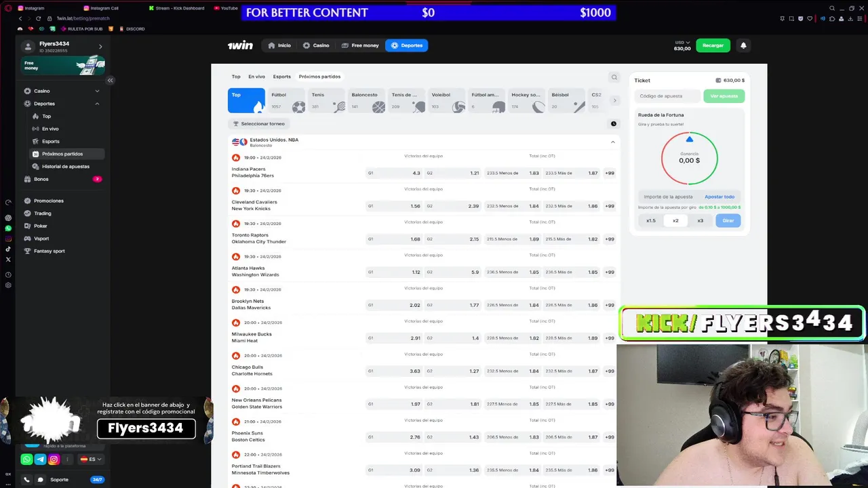The image size is (868, 488).
Task: Open Fantasy sport in sidebar
Action: pyautogui.click(x=50, y=251)
